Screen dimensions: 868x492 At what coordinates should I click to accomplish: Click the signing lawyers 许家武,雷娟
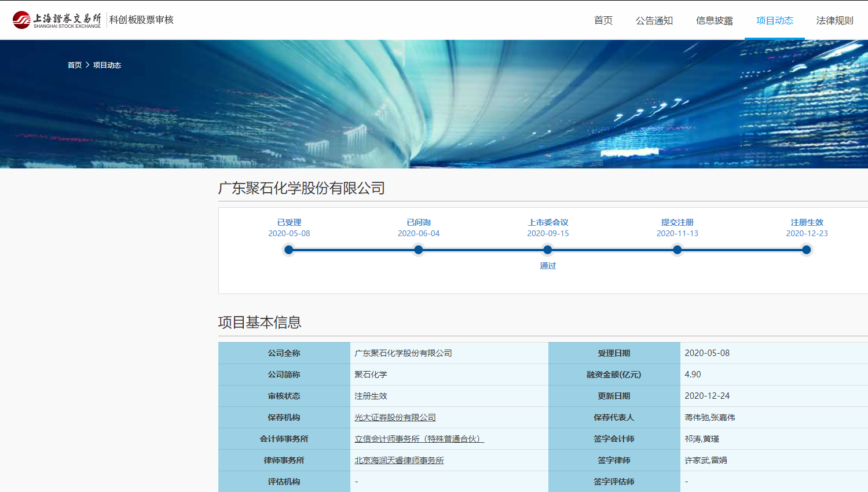(706, 460)
